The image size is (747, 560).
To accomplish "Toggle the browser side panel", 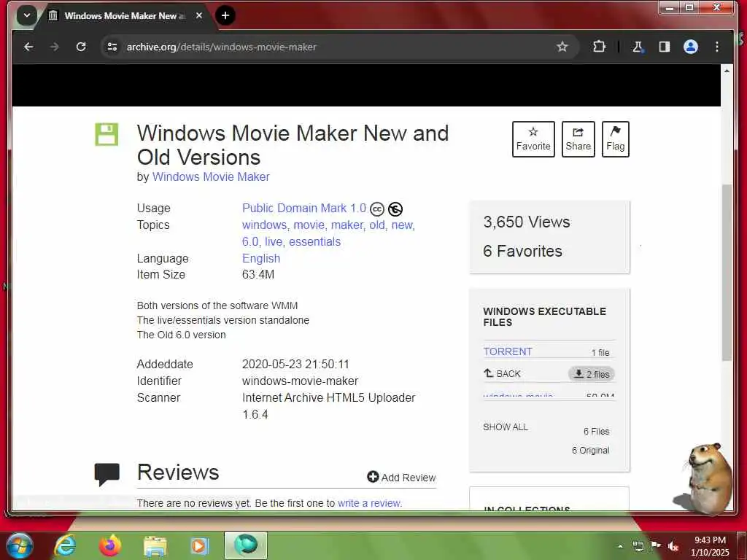I will [x=664, y=47].
